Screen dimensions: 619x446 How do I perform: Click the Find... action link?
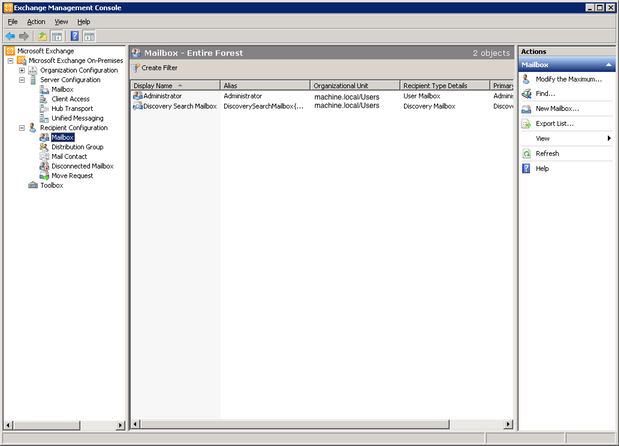point(545,94)
